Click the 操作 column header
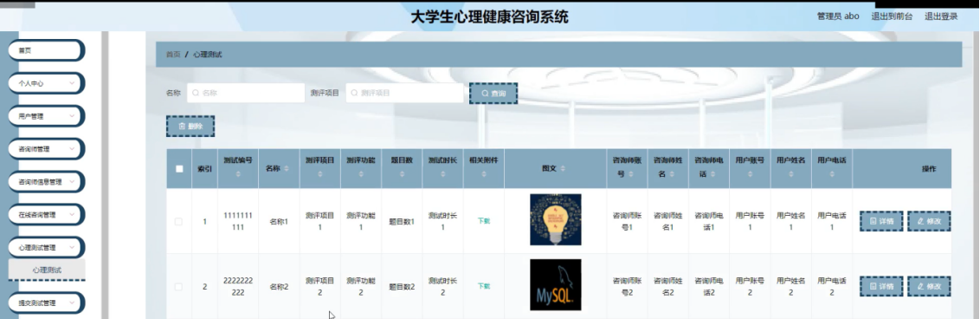 (929, 169)
